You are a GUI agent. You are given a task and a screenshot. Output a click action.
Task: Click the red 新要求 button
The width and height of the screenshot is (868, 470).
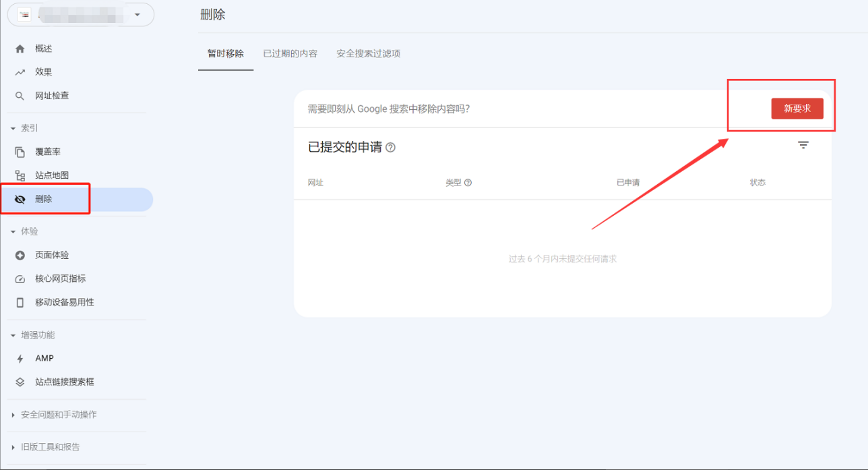click(798, 109)
